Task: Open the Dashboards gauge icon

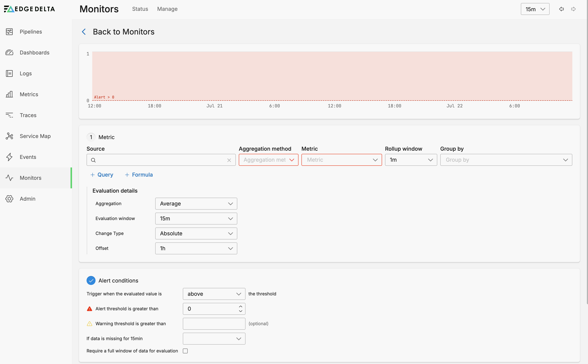Action: 9,52
